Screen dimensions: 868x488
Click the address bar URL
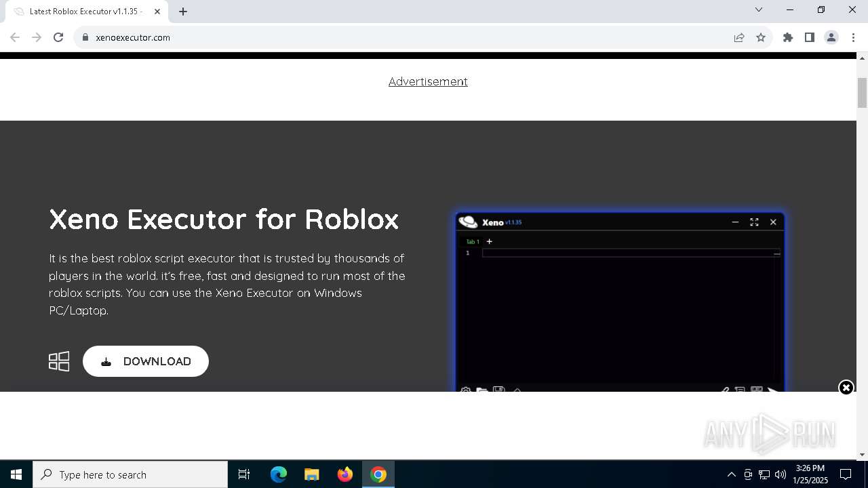click(x=133, y=38)
